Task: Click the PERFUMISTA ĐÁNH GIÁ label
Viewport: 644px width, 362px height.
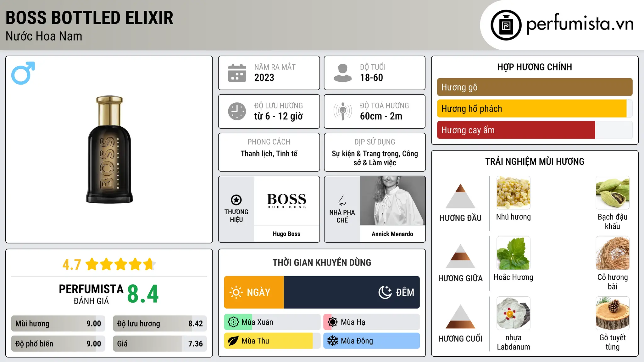Action: pos(91,294)
